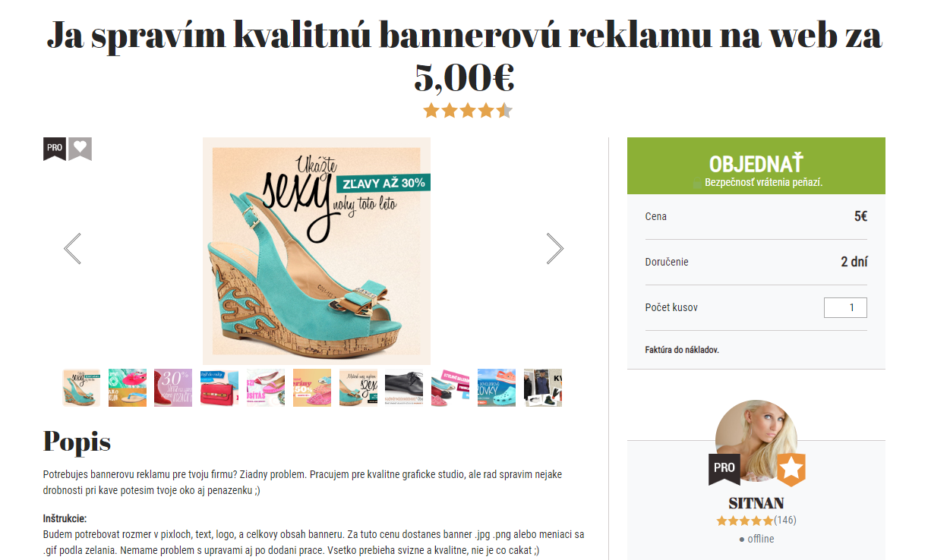Click the Počet kusov quantity field
The height and width of the screenshot is (560, 928).
pyautogui.click(x=845, y=307)
